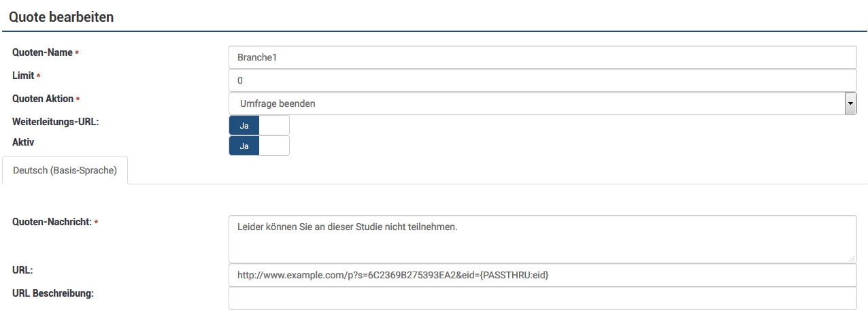Click the Quoten Aktion label
This screenshot has height=328, width=868.
tap(43, 99)
